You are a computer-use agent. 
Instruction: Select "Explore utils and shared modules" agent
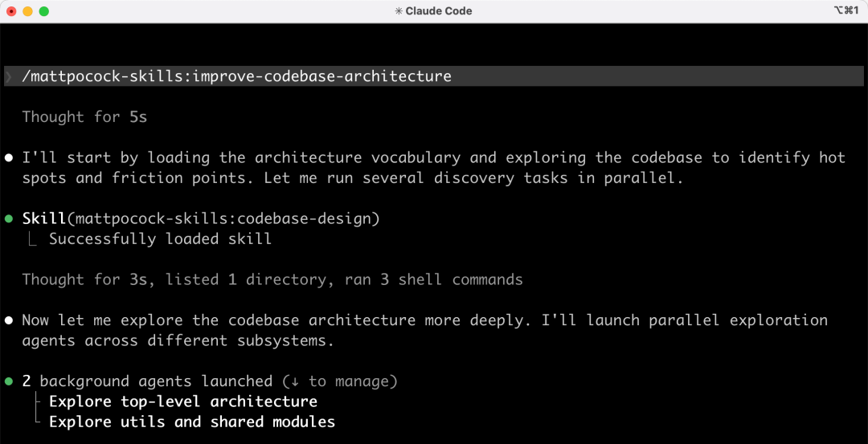tap(192, 422)
